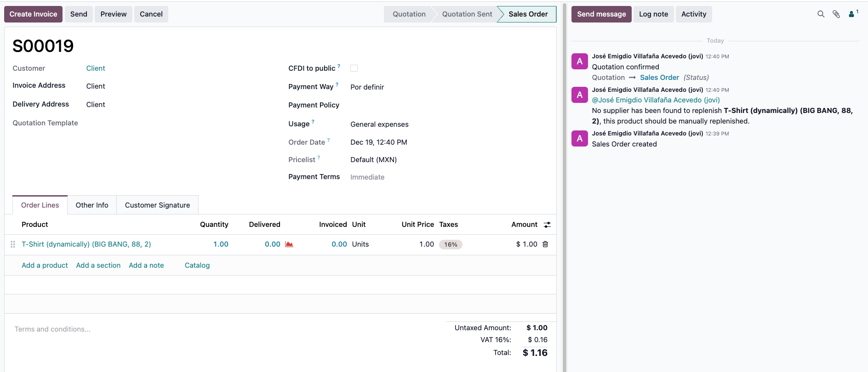Click the search icon in chatter
Viewport: 868px width, 372px height.
pyautogui.click(x=821, y=14)
